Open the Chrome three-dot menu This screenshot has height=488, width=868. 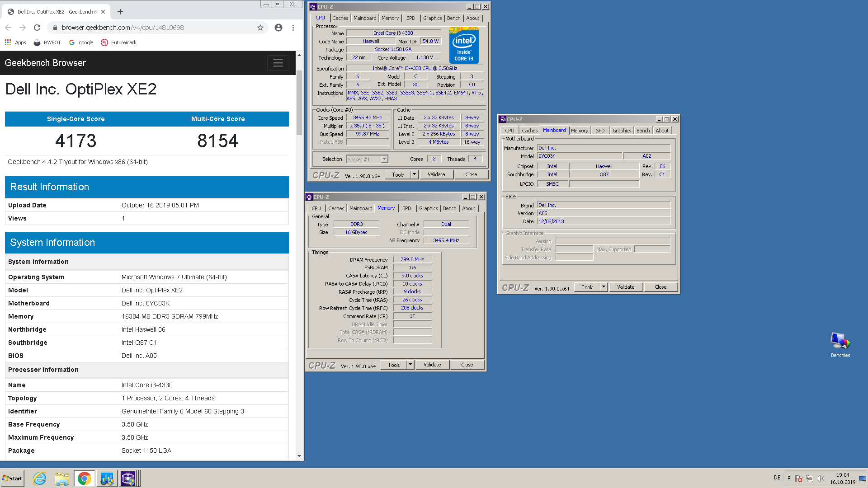293,28
